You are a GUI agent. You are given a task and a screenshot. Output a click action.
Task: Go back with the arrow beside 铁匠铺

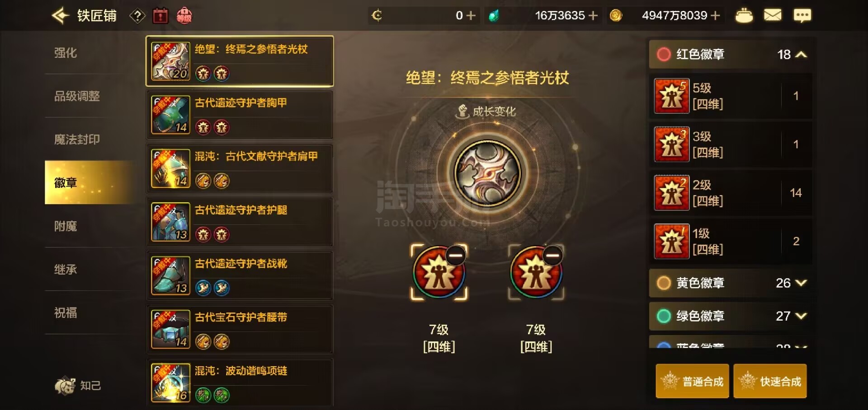point(60,16)
